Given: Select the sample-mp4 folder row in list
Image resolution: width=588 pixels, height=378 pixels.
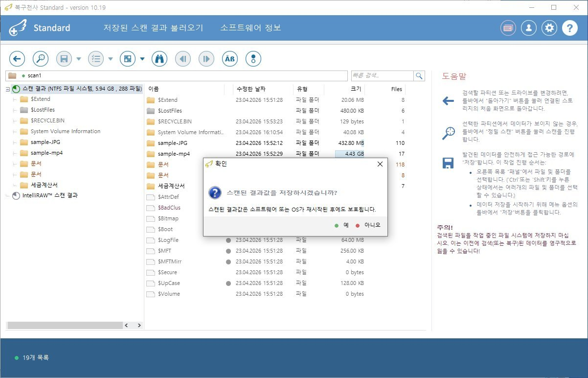Looking at the screenshot, I should pyautogui.click(x=276, y=154).
